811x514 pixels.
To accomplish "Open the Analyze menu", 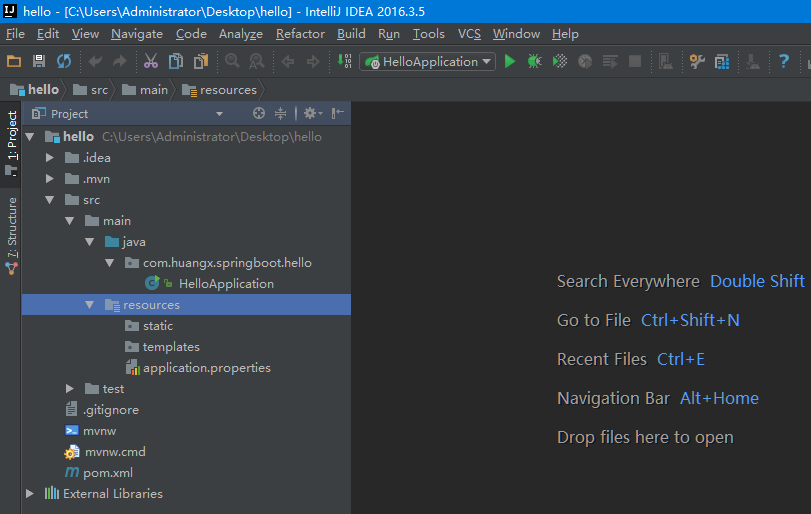I will 241,34.
